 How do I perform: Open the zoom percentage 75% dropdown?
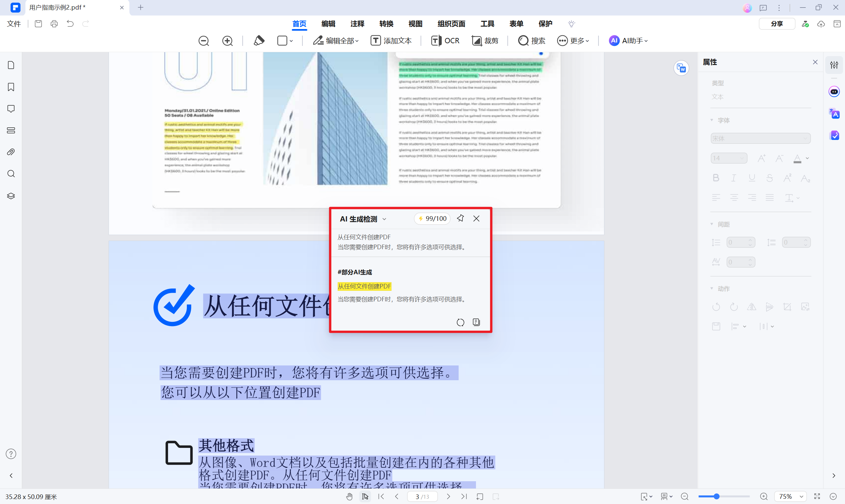tap(789, 496)
